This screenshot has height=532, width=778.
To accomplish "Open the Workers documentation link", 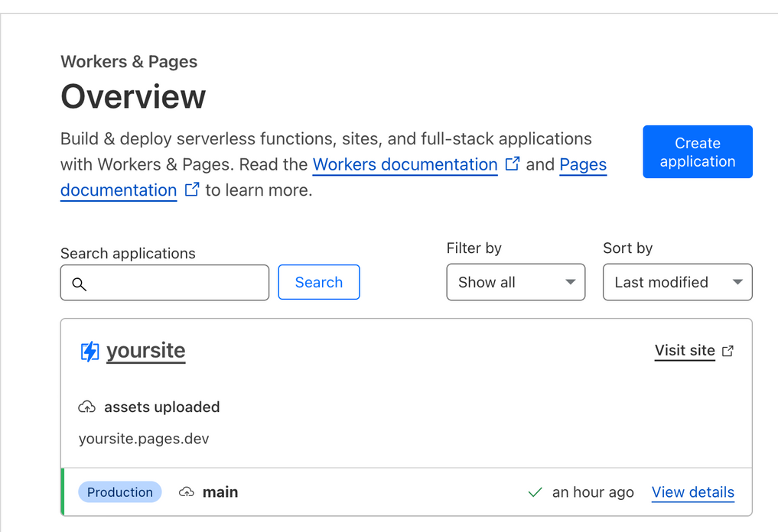I will coord(405,164).
